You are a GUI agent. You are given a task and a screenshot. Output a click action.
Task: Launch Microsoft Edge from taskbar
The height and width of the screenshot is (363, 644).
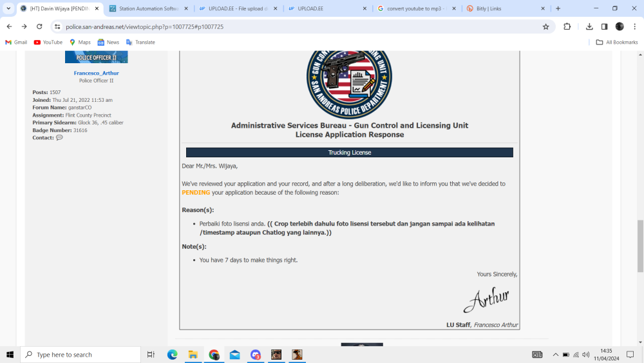(172, 355)
